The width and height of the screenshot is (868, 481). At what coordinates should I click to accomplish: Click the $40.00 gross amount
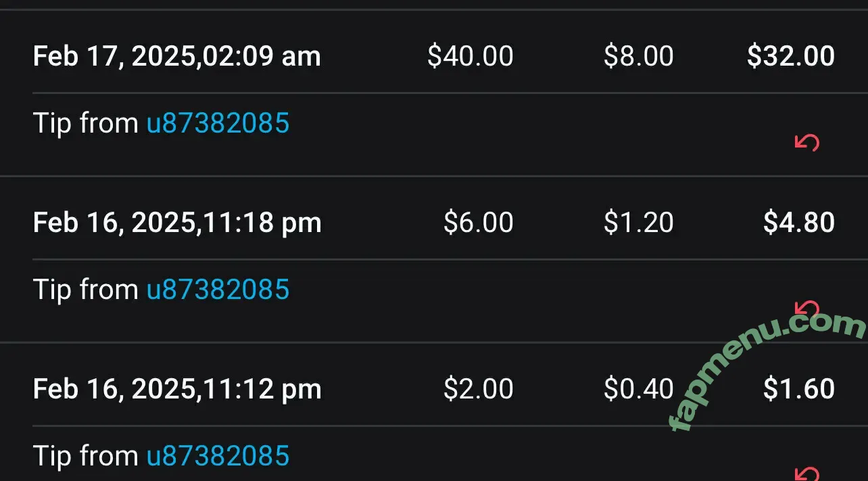(x=471, y=56)
